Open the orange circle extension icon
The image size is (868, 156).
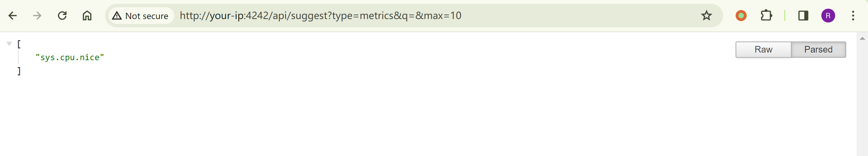point(741,16)
